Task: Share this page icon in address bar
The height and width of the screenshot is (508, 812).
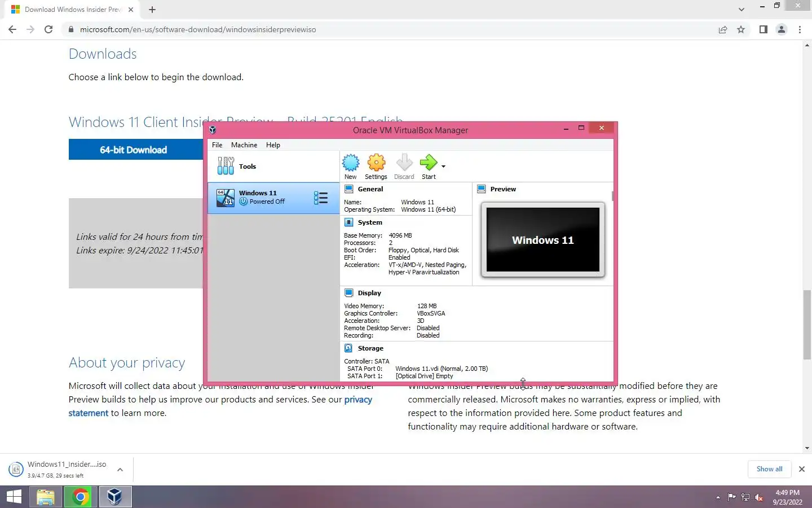Action: pos(723,29)
